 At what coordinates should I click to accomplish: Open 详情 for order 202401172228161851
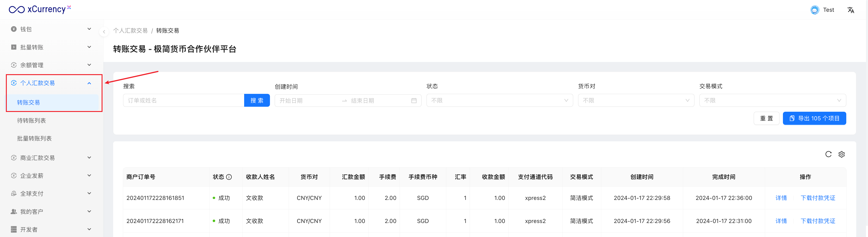pyautogui.click(x=781, y=198)
